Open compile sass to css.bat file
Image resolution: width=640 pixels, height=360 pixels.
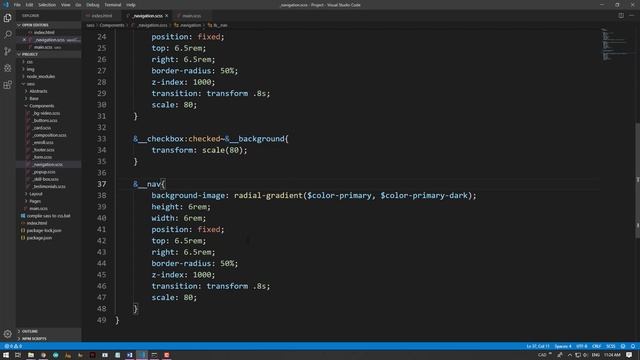click(48, 216)
